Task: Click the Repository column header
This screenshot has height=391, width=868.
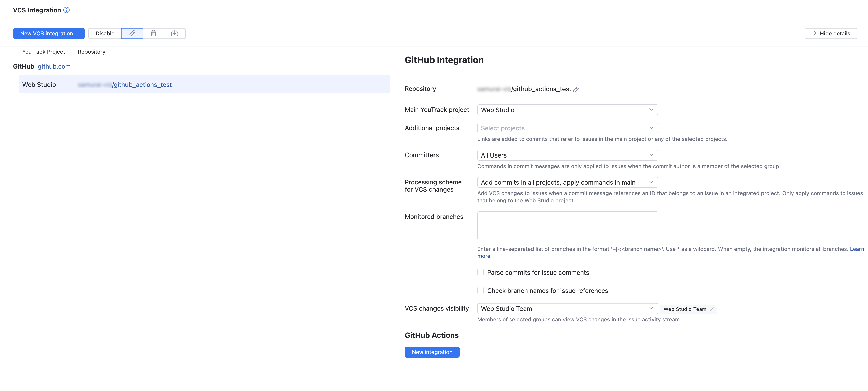Action: [x=92, y=52]
